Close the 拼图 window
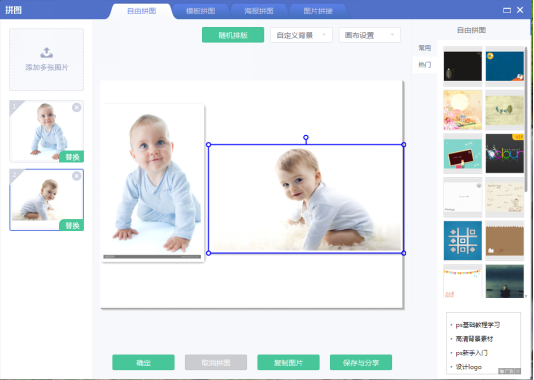 coord(520,10)
